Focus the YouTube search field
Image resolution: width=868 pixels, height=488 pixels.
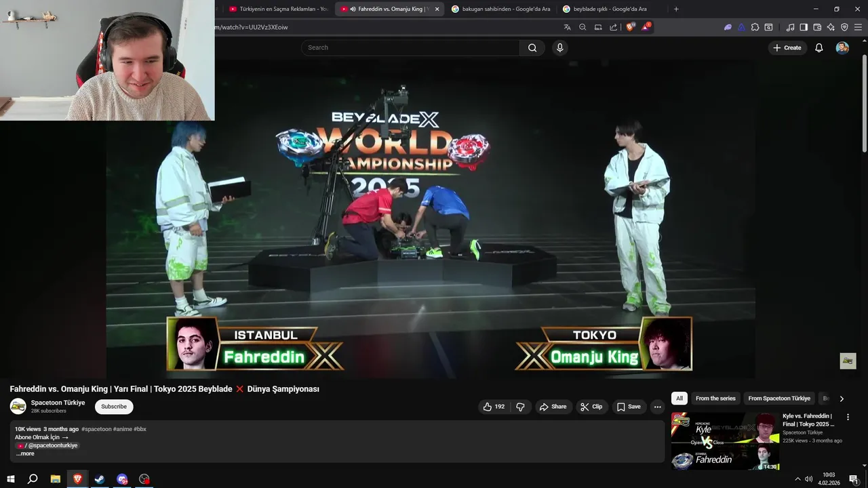pyautogui.click(x=410, y=47)
